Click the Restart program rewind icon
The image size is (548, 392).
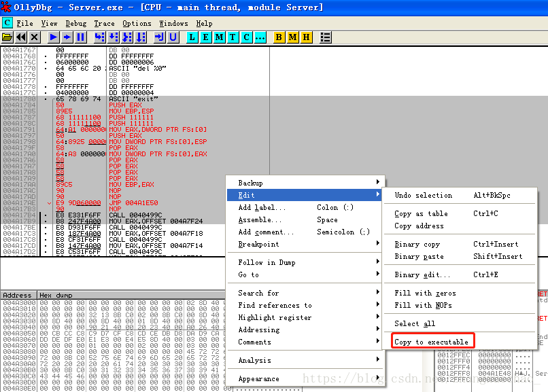click(x=21, y=37)
